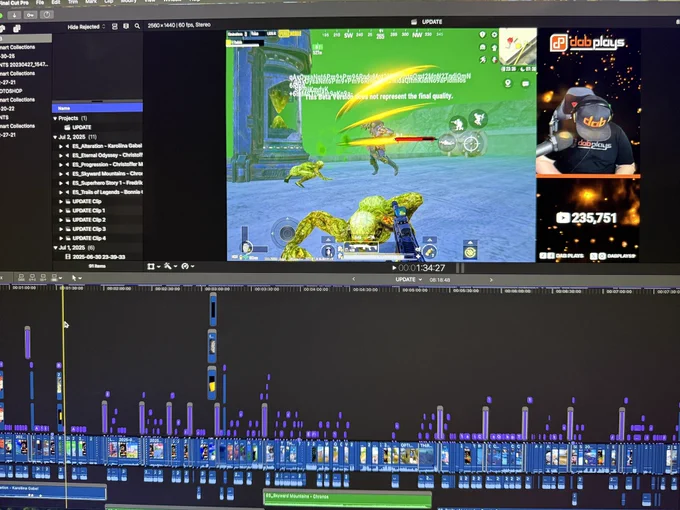Click the insert clip edit button

[33, 278]
